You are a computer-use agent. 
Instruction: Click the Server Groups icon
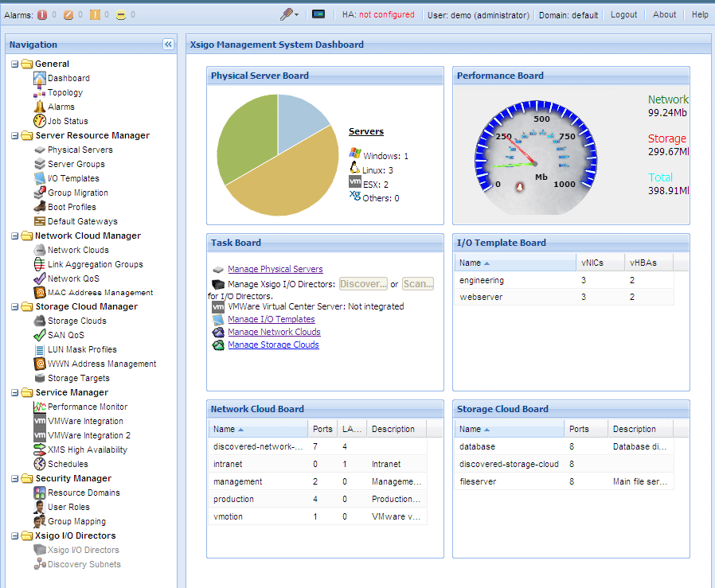[40, 164]
